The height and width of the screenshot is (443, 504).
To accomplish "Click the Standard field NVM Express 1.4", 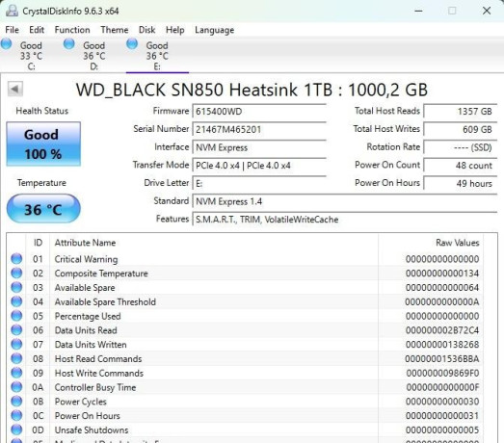I will click(x=345, y=201).
